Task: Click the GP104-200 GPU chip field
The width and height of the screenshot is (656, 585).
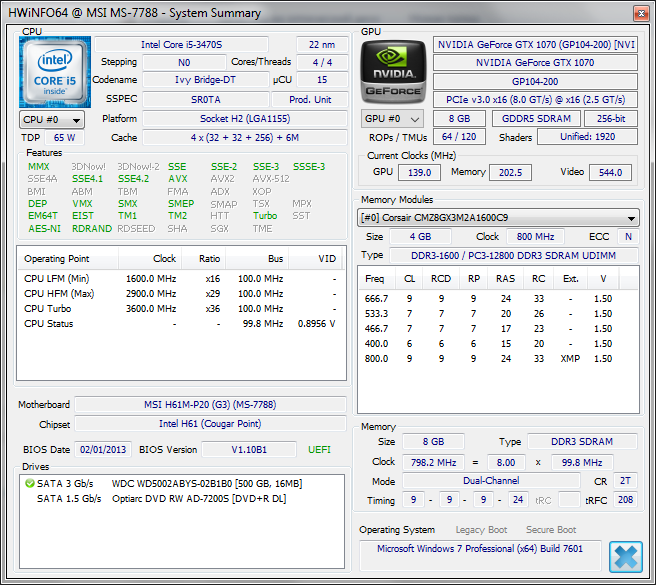Action: [x=535, y=82]
